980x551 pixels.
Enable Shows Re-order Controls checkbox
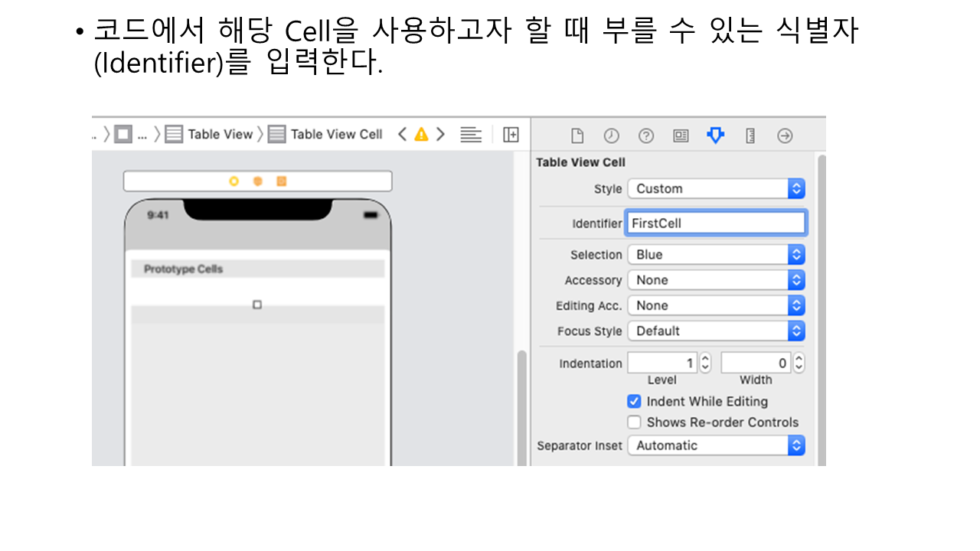click(634, 422)
